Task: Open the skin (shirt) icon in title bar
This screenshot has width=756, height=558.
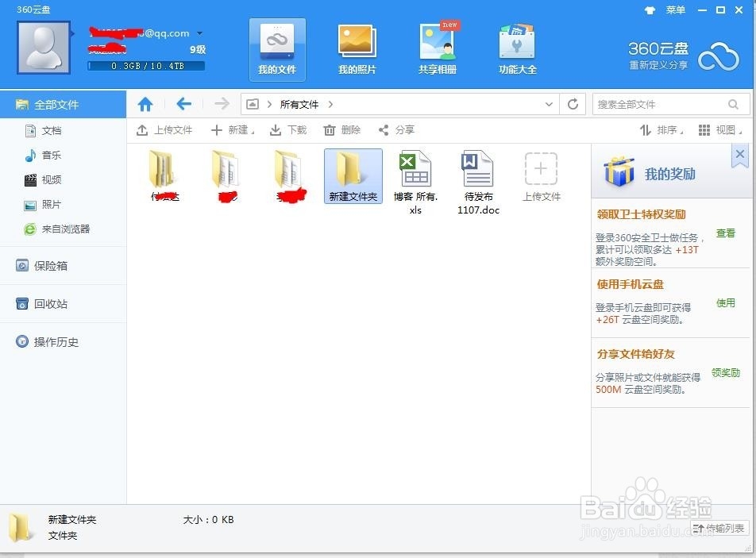Action: coord(650,10)
